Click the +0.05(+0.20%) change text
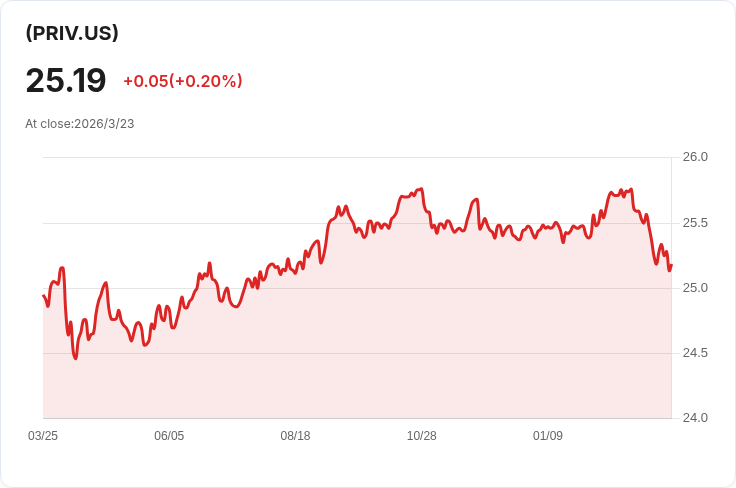The width and height of the screenshot is (736, 488). (x=183, y=81)
